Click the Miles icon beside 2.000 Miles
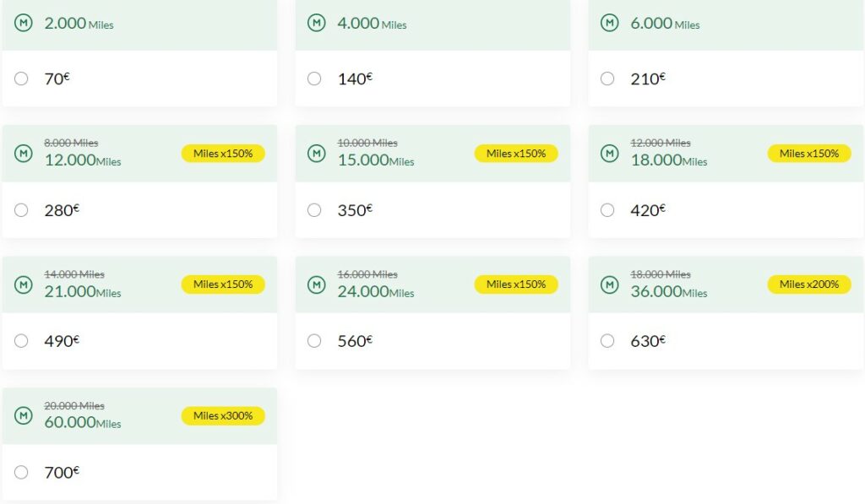Image resolution: width=865 pixels, height=504 pixels. [23, 23]
